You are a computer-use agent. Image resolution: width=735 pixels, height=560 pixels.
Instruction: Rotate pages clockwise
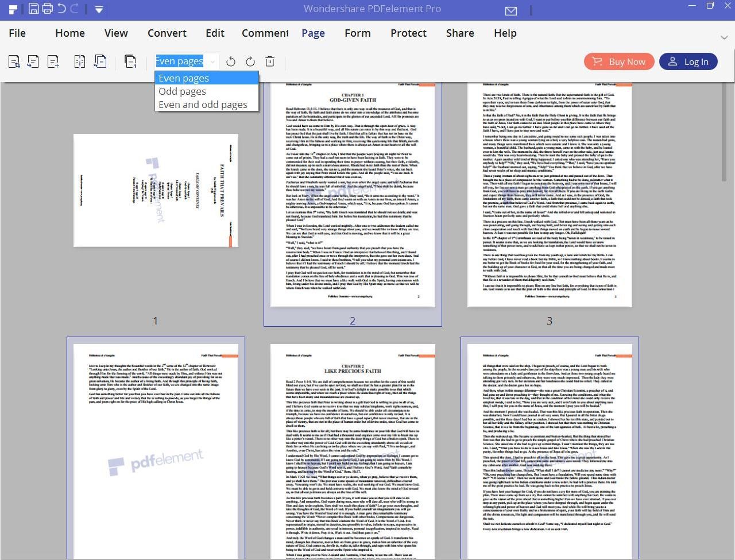(x=250, y=61)
